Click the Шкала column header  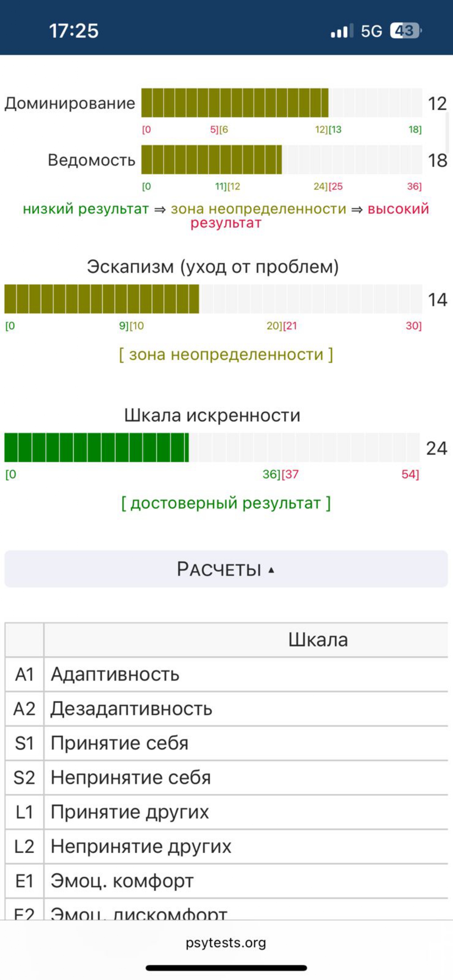(x=318, y=640)
